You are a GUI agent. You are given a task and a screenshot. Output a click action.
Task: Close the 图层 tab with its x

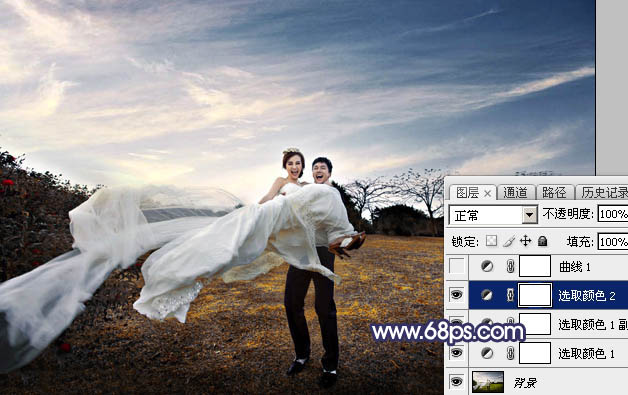click(x=487, y=194)
